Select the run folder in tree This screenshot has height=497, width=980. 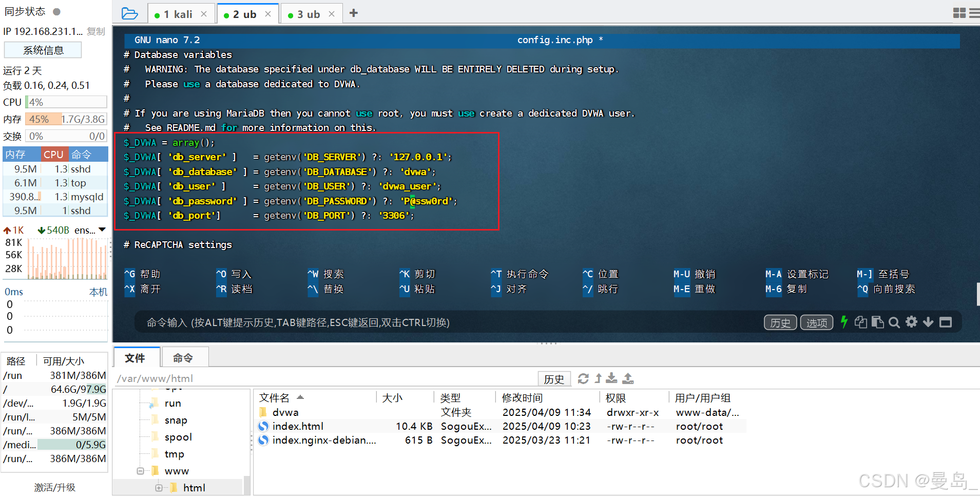point(172,404)
